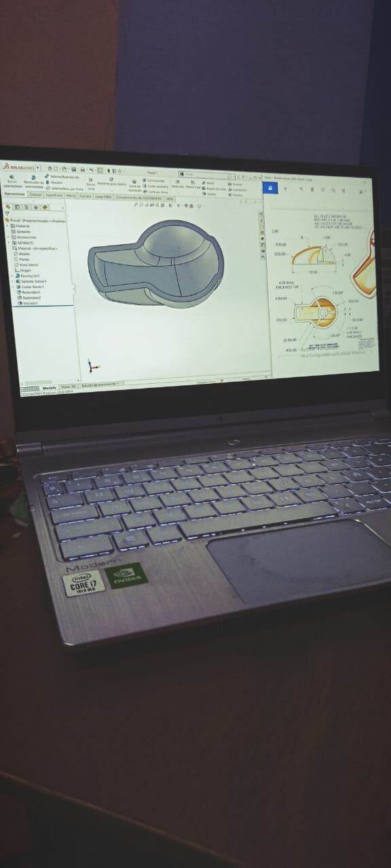Click the filter funnel icon in tree

(7, 213)
